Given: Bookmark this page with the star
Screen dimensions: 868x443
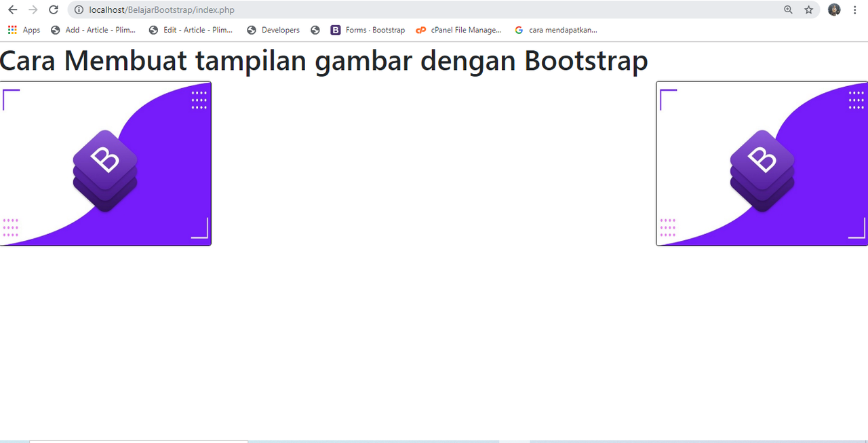Looking at the screenshot, I should [808, 9].
